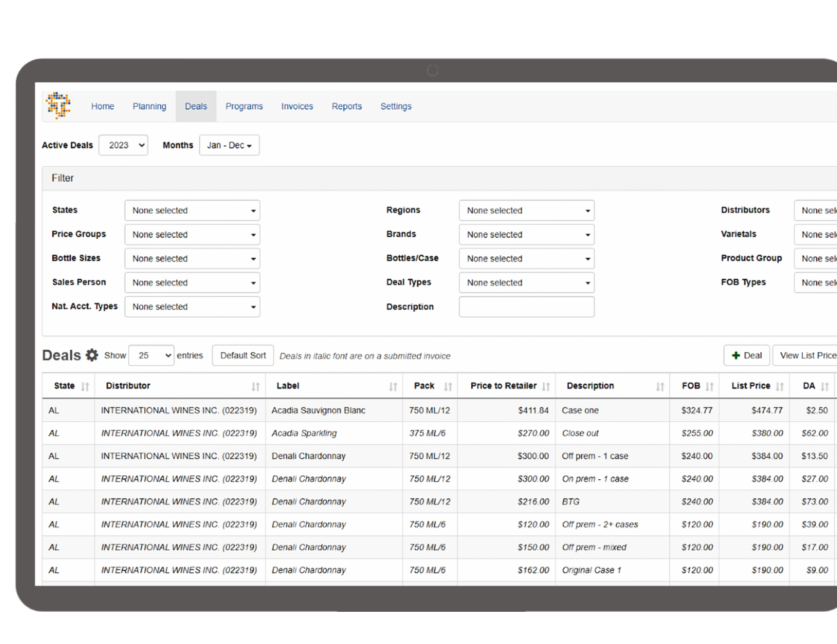Open the Active Deals year dropdown
Viewport: 837px width, 644px height.
(x=124, y=146)
